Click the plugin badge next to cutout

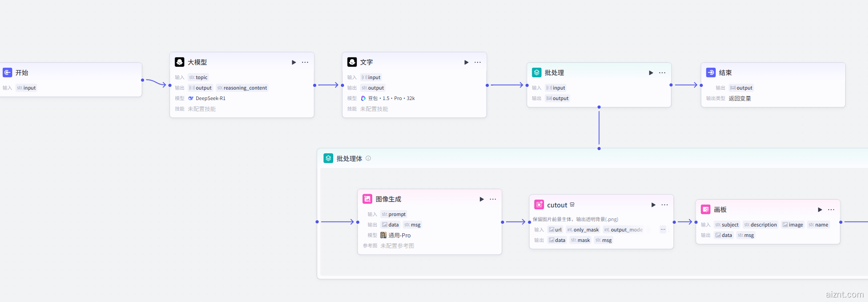click(572, 205)
